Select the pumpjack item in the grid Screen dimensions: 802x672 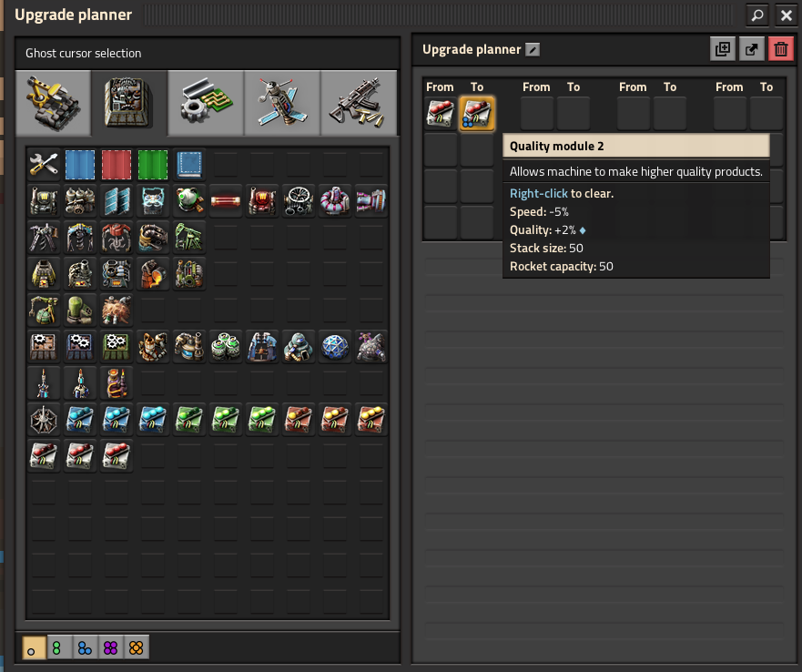[189, 237]
